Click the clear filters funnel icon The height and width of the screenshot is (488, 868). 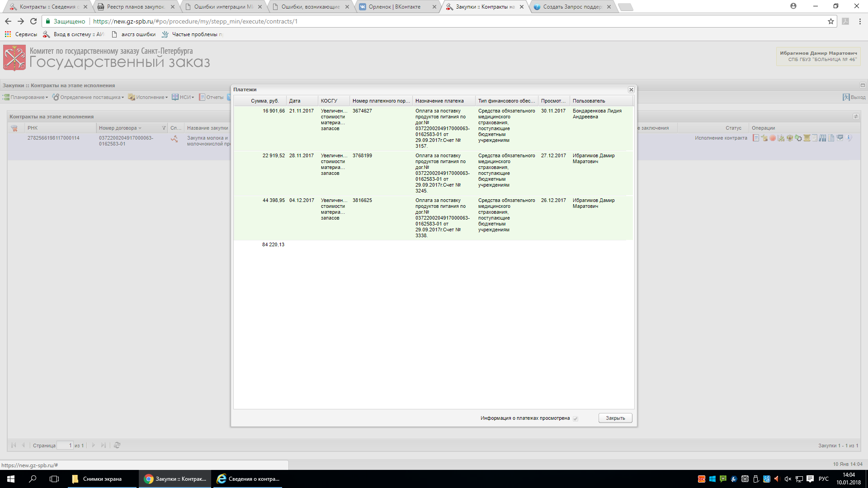pos(14,128)
